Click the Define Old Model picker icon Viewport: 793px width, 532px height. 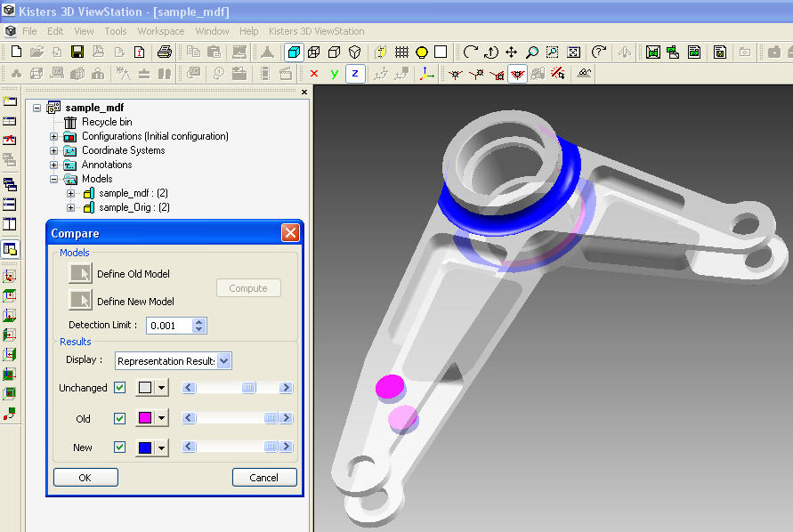pyautogui.click(x=80, y=273)
